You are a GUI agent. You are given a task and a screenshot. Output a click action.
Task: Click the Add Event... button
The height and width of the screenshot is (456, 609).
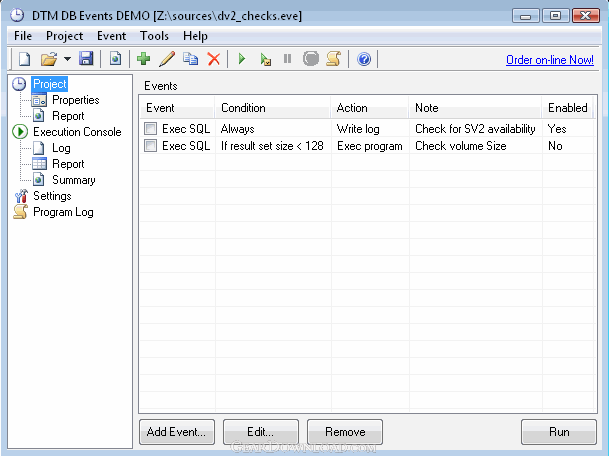tap(177, 432)
